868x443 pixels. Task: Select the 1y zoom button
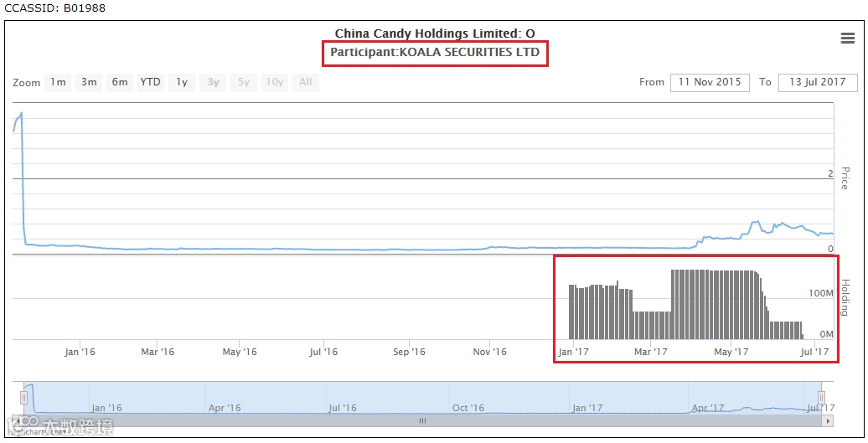tap(182, 82)
